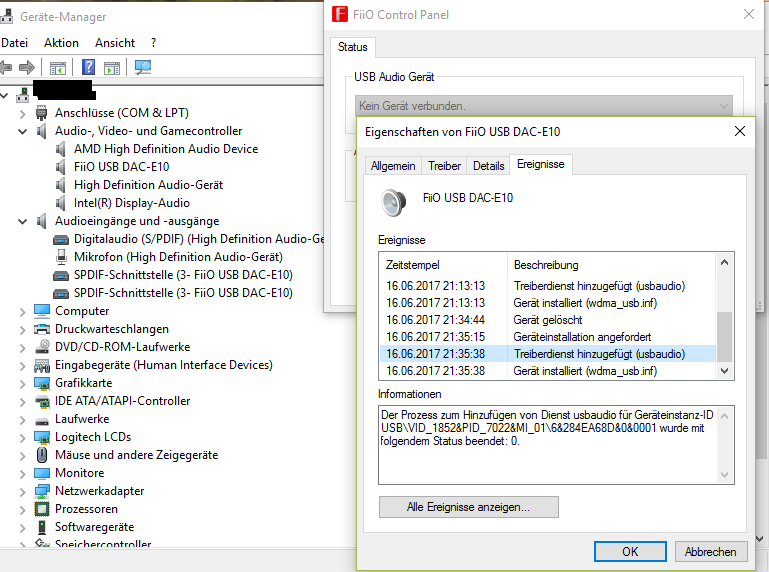
Task: Click the Abbrechen button
Action: [x=711, y=551]
